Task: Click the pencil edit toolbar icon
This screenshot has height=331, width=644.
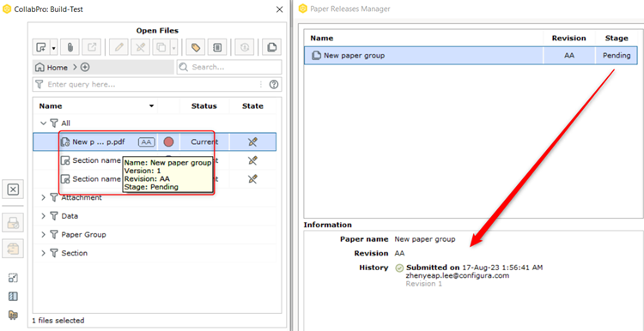Action: 119,47
